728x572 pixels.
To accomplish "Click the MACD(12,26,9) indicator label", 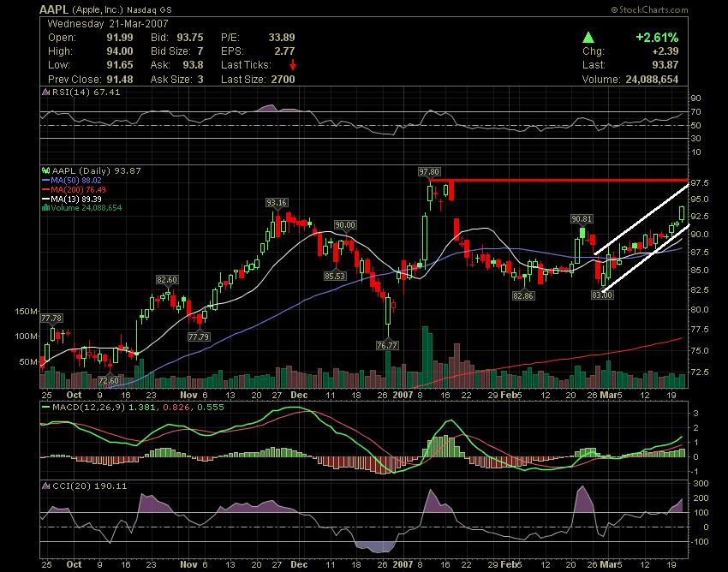I will [89, 408].
